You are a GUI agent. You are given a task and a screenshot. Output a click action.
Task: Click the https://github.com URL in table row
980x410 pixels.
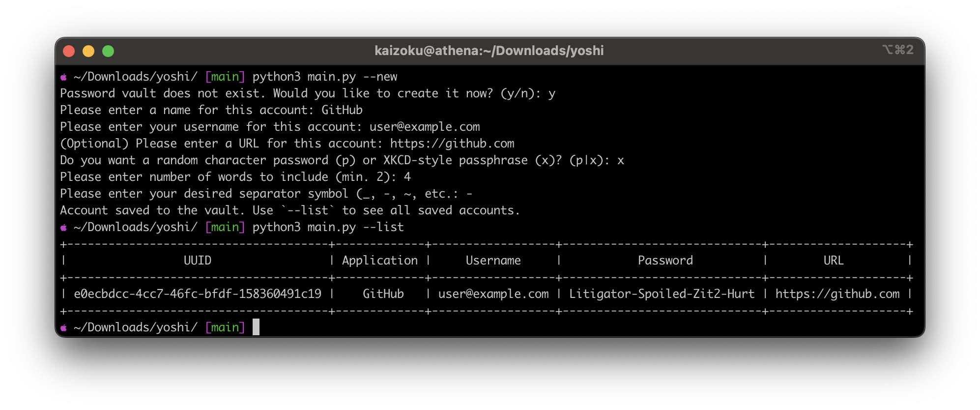point(837,294)
